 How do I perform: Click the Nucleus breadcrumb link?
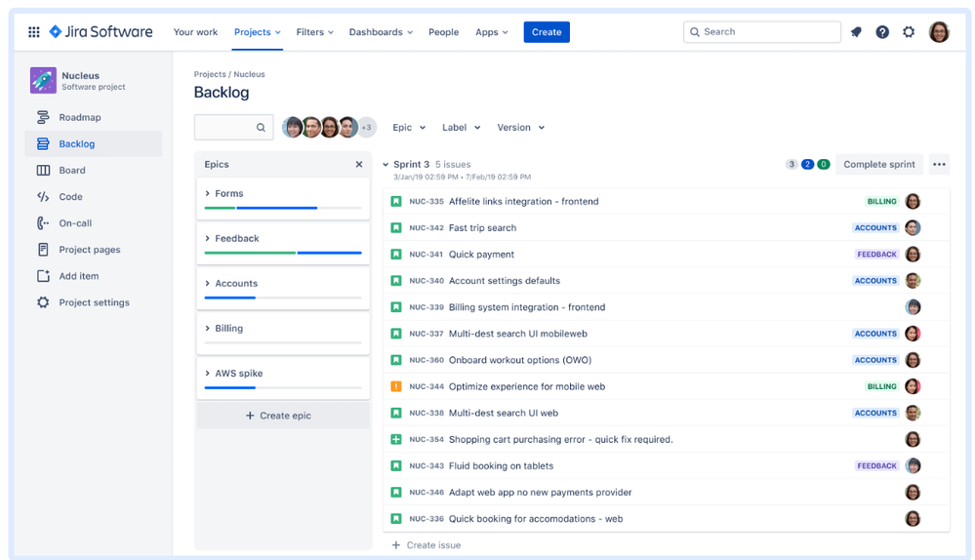point(249,74)
